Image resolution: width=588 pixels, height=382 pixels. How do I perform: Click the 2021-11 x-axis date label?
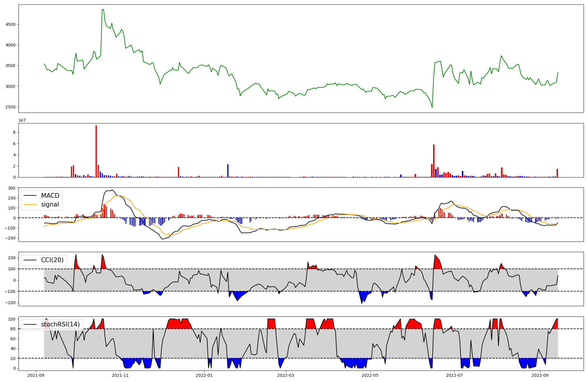[x=120, y=375]
